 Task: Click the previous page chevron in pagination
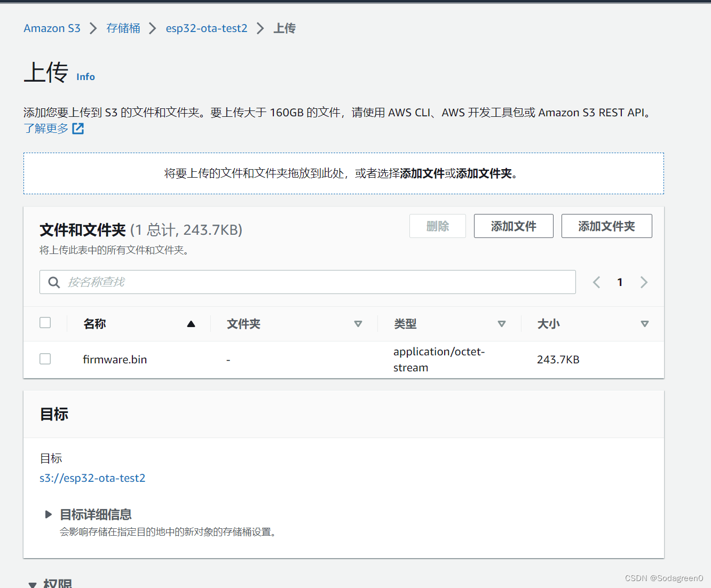(596, 282)
